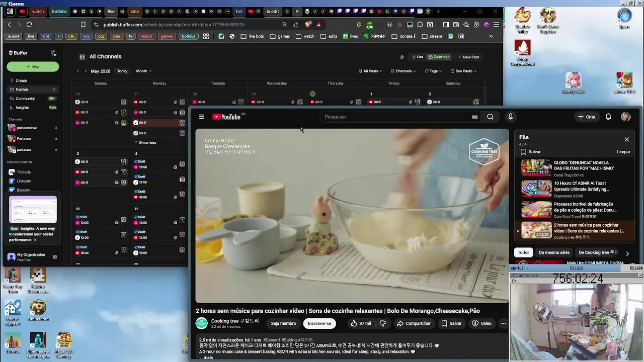
Task: Play the 10 Hours Of ASMR queue thumbnail
Action: pos(536,188)
